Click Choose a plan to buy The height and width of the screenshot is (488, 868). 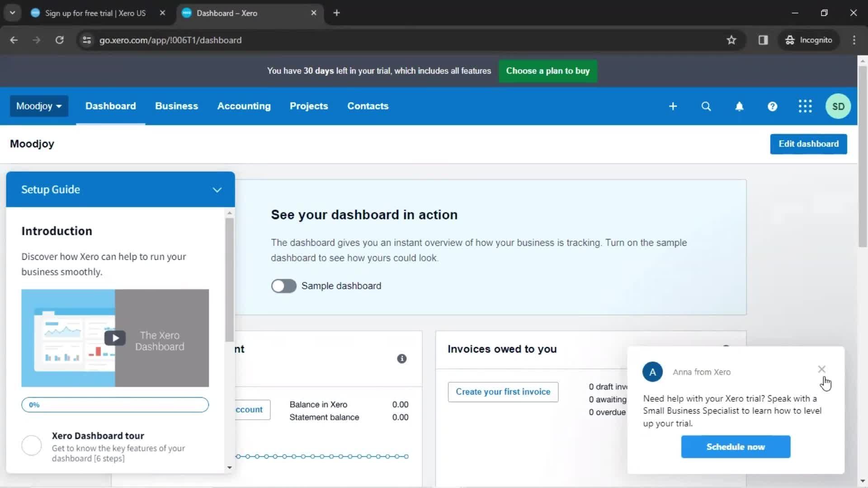click(547, 71)
